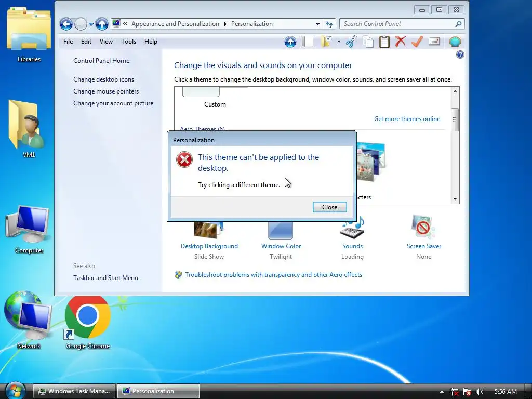The width and height of the screenshot is (532, 399).
Task: Open the View menu
Action: pos(106,42)
